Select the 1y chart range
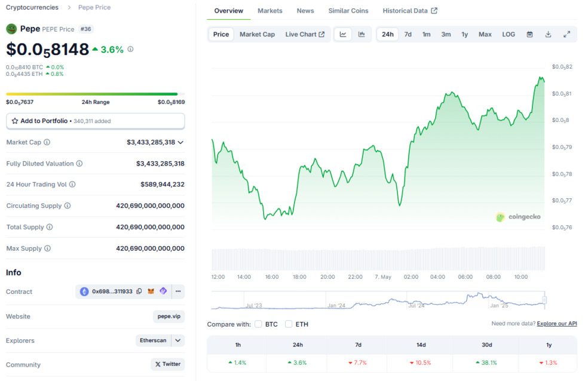 coord(465,35)
